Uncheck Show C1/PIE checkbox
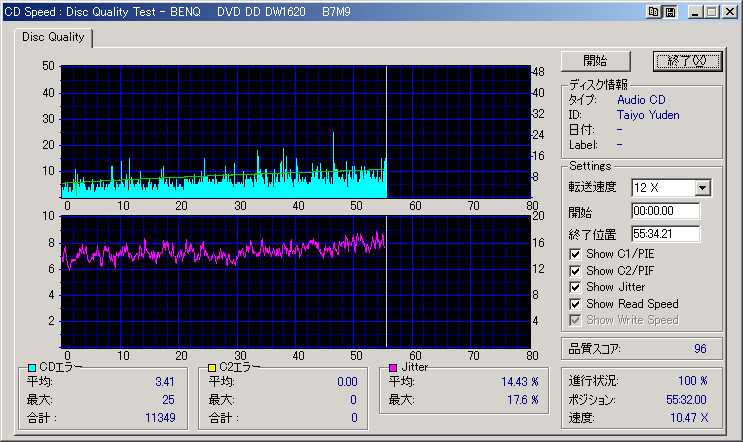Viewport: 743px width, 442px height. pos(575,254)
